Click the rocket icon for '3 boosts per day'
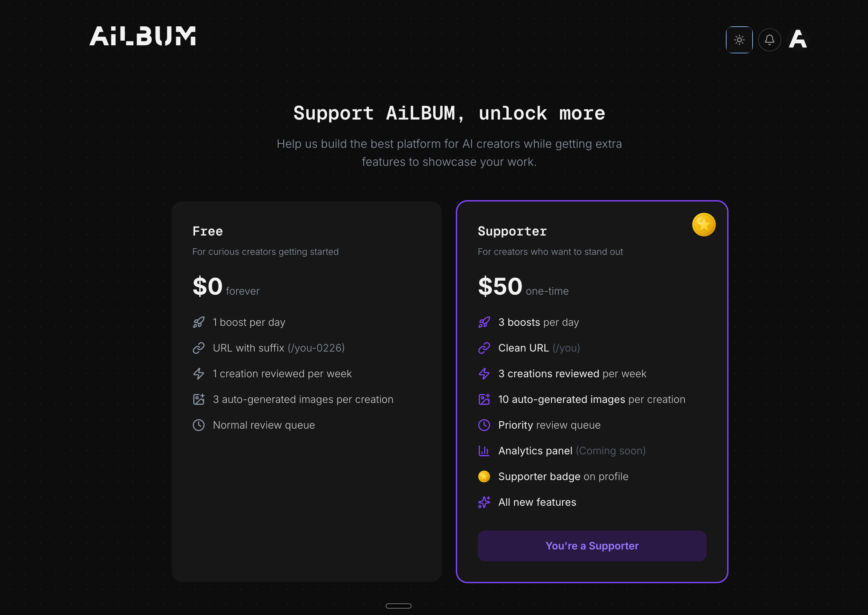This screenshot has width=868, height=615. [x=484, y=322]
